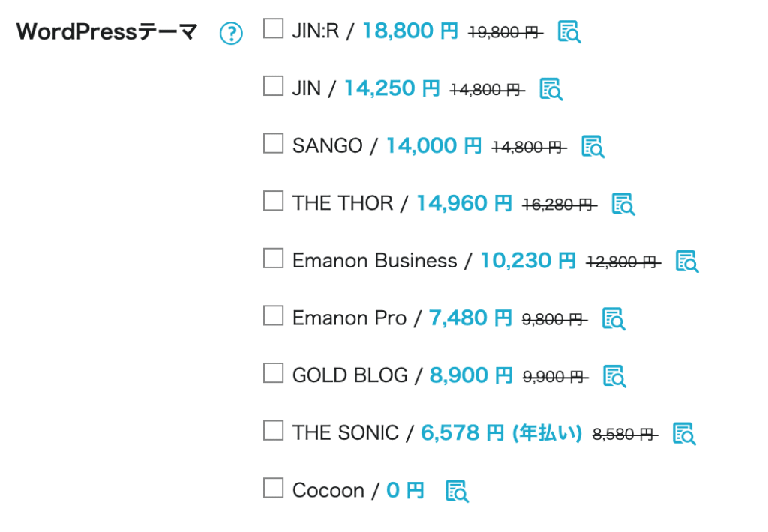View THE THOR theme details icon
The width and height of the screenshot is (768, 532).
pos(623,204)
